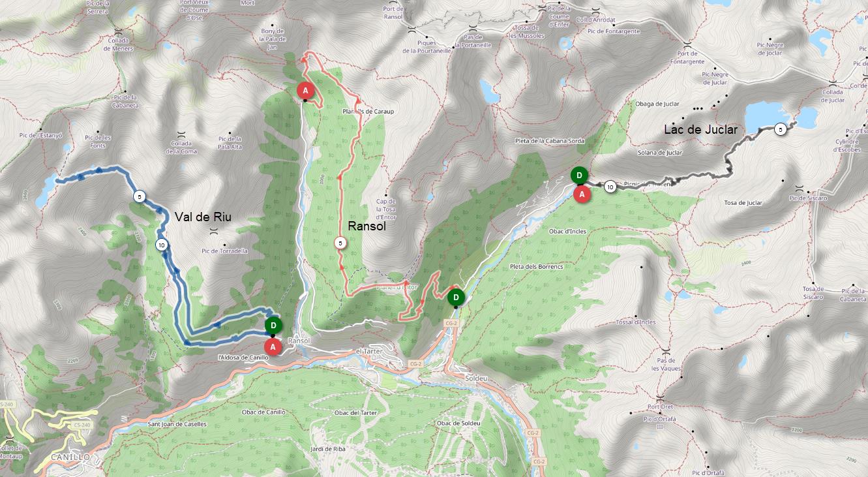Click the CANILLO town label
The height and width of the screenshot is (477, 868).
70,457
